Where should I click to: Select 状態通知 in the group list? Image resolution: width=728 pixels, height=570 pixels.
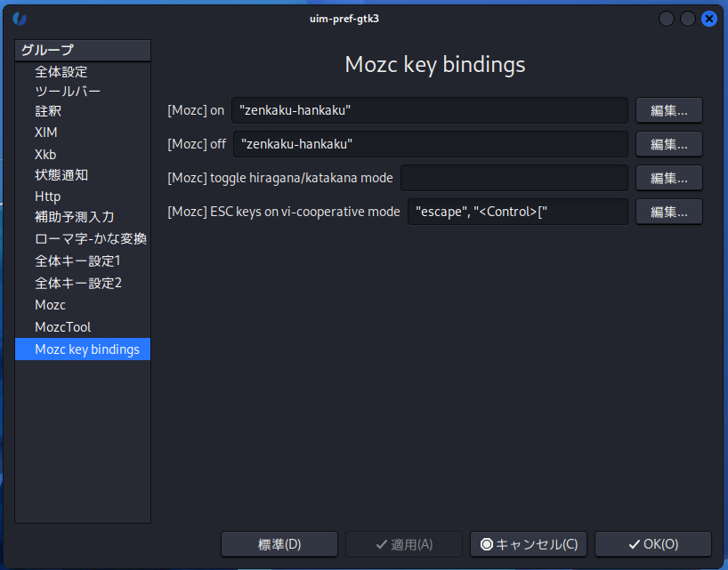(x=83, y=175)
